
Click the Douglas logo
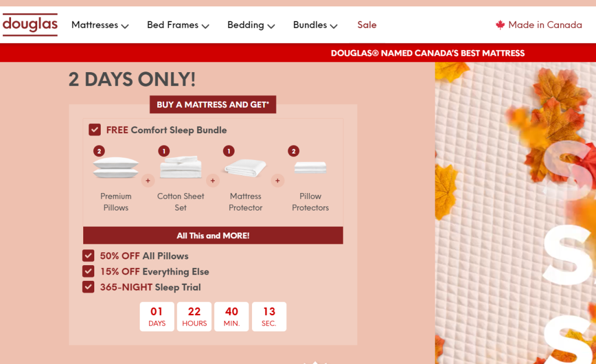pos(30,24)
